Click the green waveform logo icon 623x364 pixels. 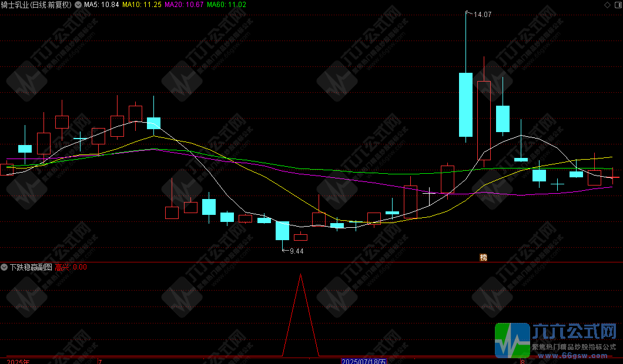point(511,341)
